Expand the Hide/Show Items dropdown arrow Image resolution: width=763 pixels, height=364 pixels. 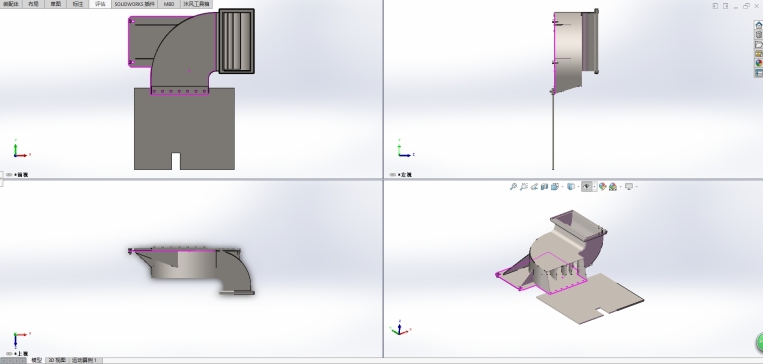point(595,186)
